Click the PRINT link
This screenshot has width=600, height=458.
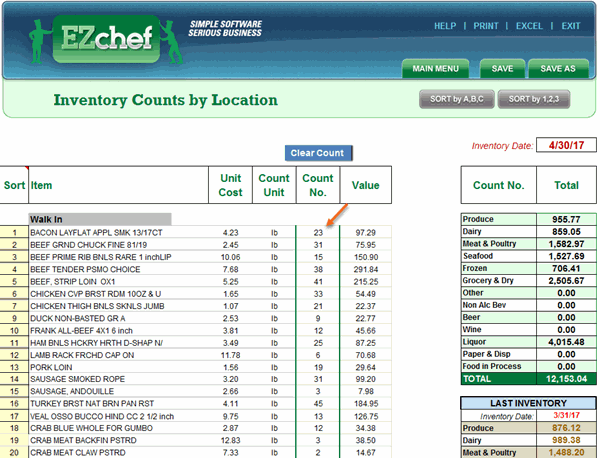click(x=486, y=26)
